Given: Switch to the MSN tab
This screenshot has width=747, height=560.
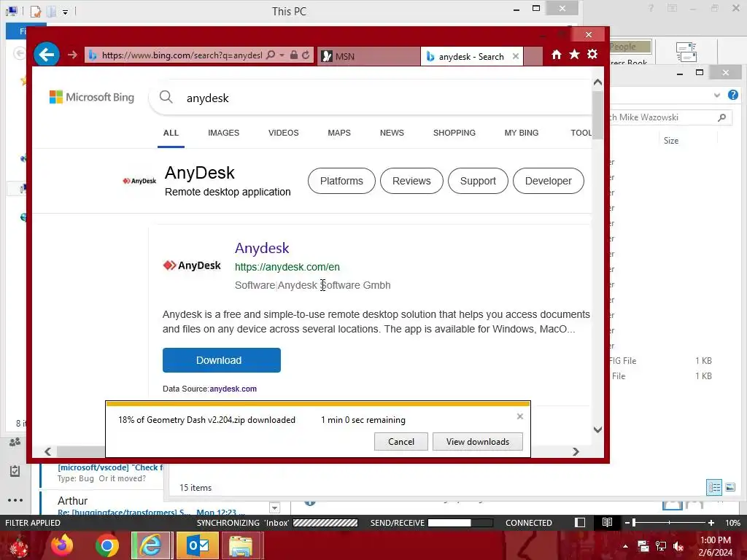Looking at the screenshot, I should [368, 56].
